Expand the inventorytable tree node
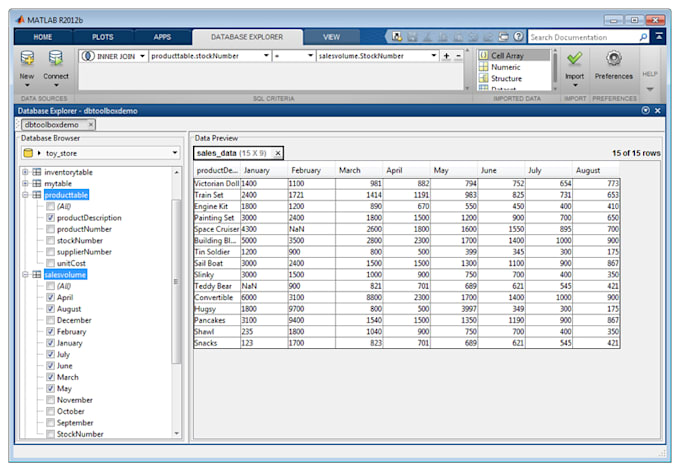The height and width of the screenshot is (472, 680). (25, 172)
